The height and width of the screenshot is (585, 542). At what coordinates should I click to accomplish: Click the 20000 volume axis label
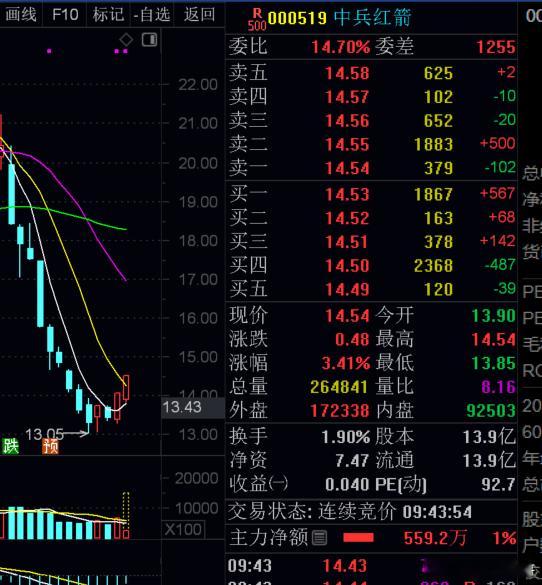click(x=196, y=478)
